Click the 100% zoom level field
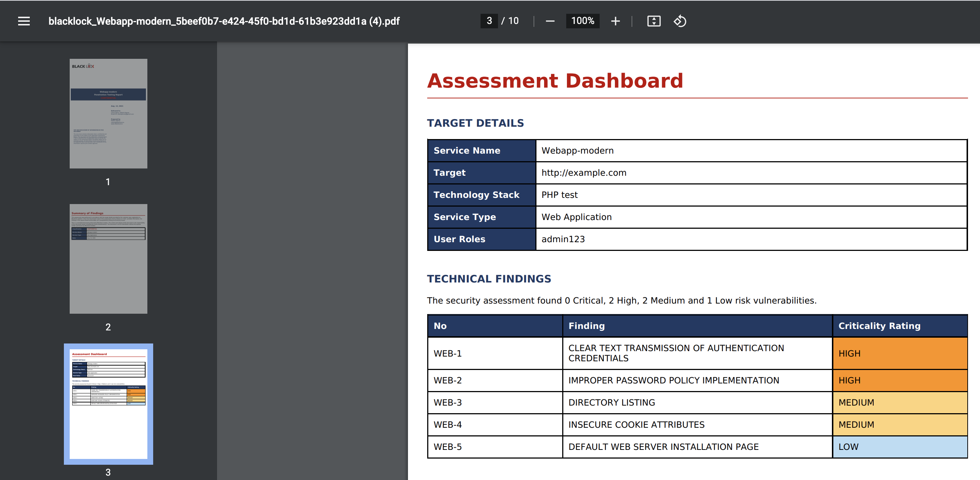This screenshot has width=980, height=480. point(583,21)
